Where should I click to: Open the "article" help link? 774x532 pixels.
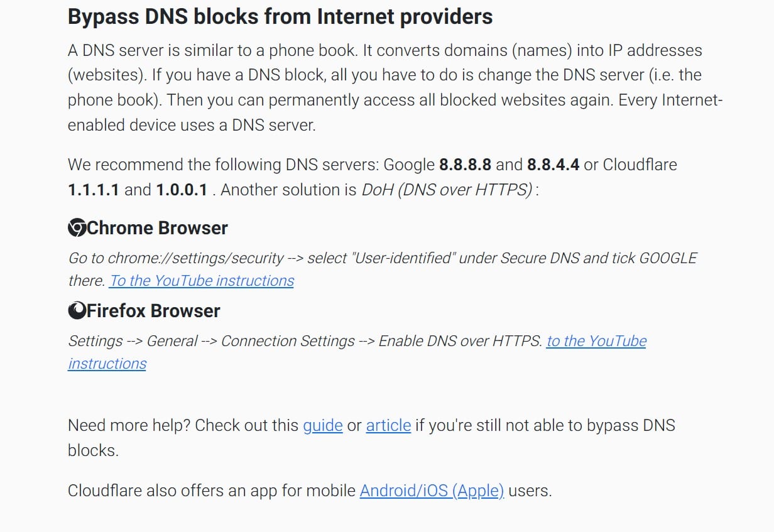click(388, 425)
